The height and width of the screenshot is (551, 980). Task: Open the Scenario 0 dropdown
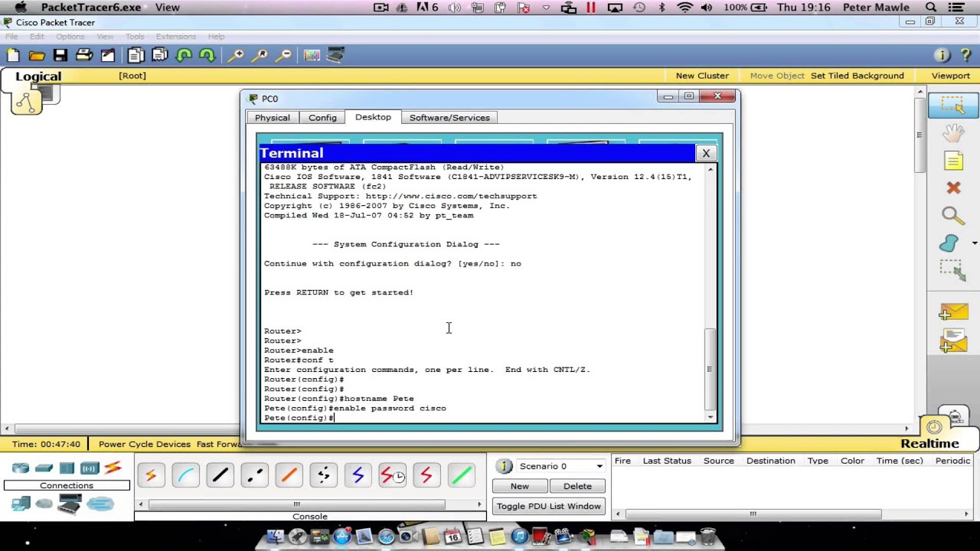[x=561, y=466]
